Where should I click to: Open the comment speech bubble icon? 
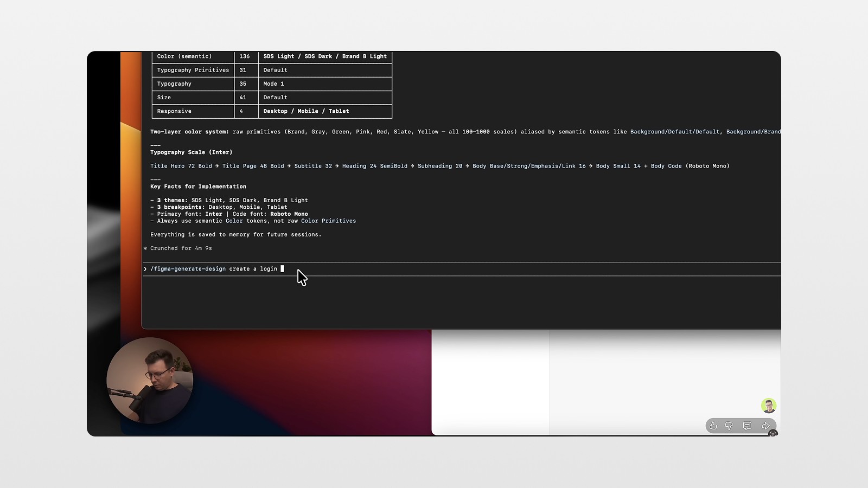click(x=747, y=426)
